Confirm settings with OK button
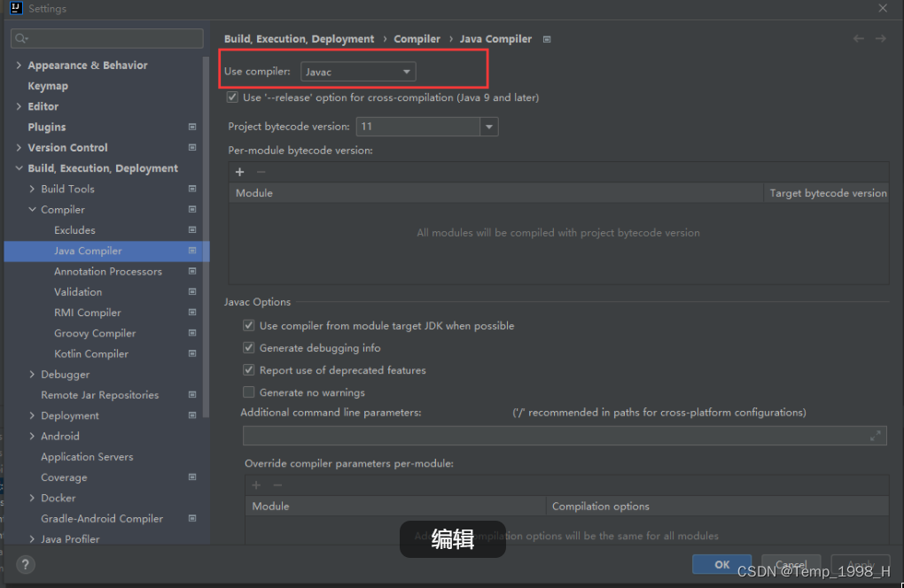The width and height of the screenshot is (904, 588). 721,564
